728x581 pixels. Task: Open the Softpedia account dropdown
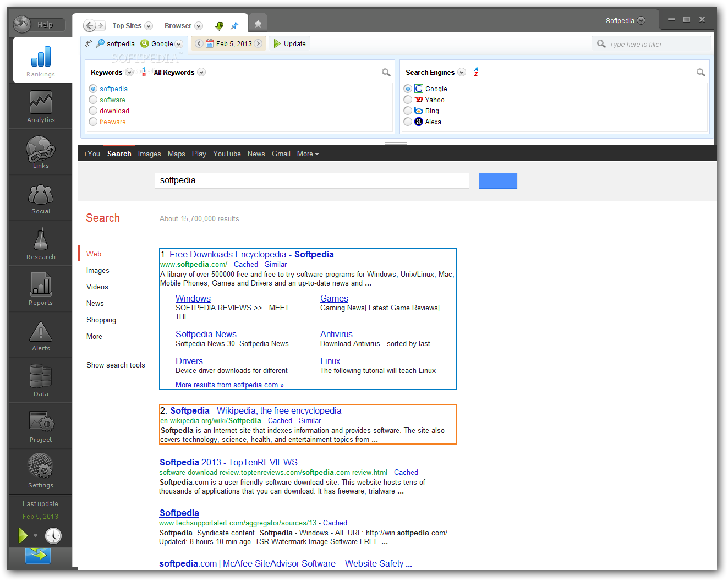641,20
